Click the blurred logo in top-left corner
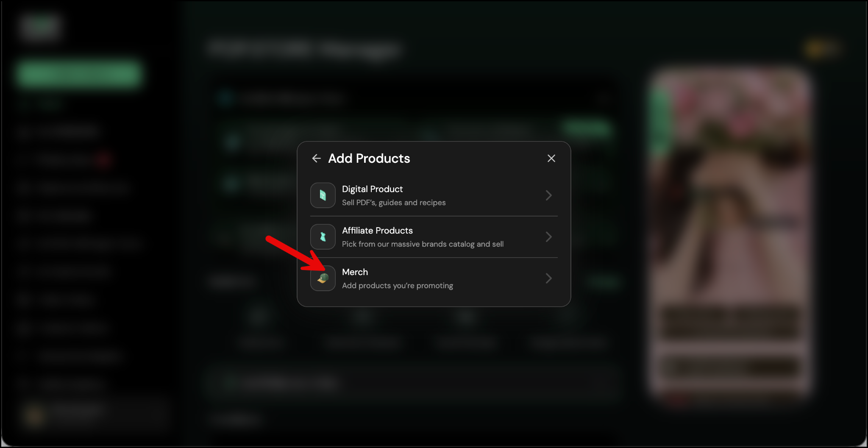The width and height of the screenshot is (868, 448). [40, 26]
